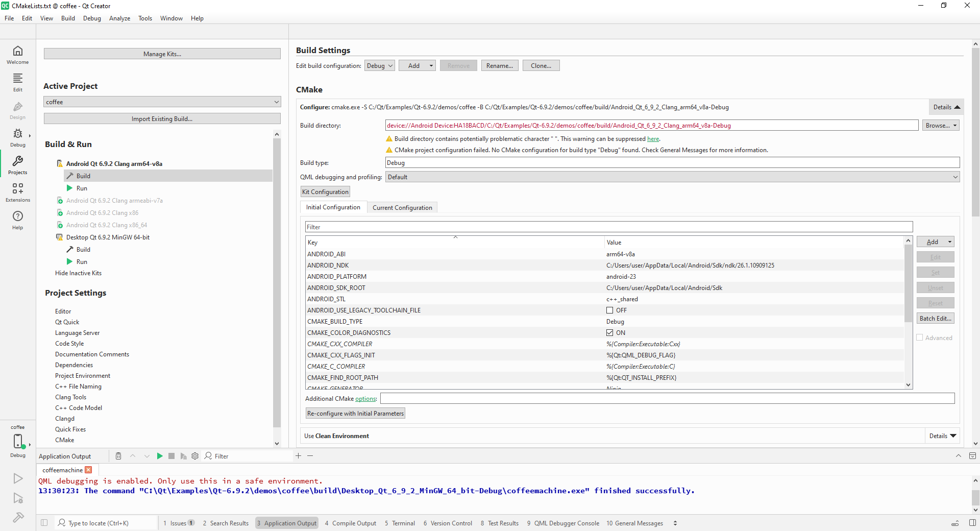This screenshot has width=980, height=531.
Task: Build the project with the hammer icon
Action: tap(18, 518)
